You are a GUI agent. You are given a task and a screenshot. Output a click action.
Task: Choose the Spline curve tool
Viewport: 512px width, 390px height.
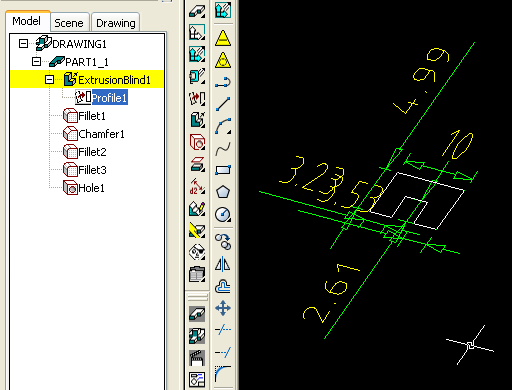223,149
